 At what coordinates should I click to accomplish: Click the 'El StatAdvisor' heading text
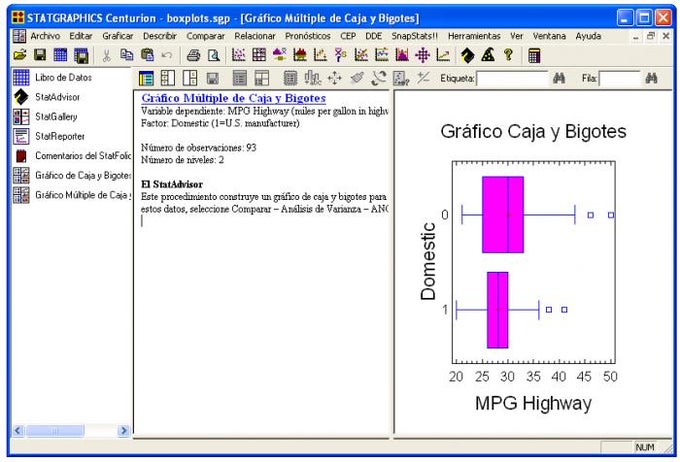172,184
